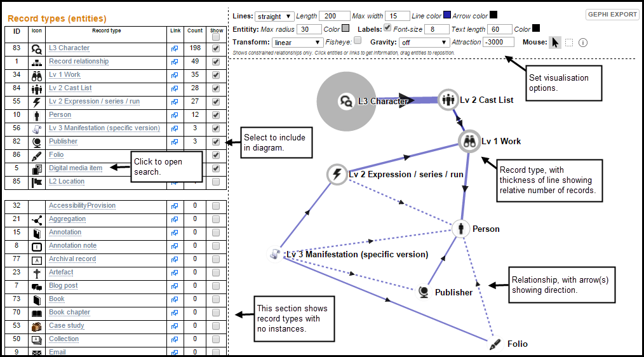Select the Publisher node in diagram

(x=424, y=292)
